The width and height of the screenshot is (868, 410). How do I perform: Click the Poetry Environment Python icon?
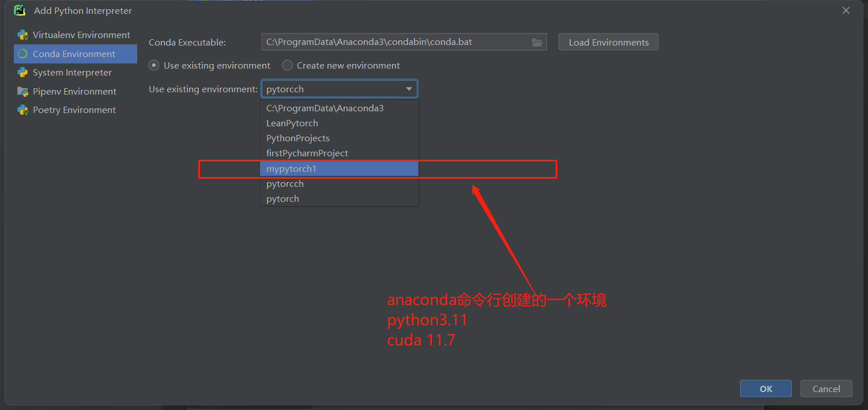[22, 110]
